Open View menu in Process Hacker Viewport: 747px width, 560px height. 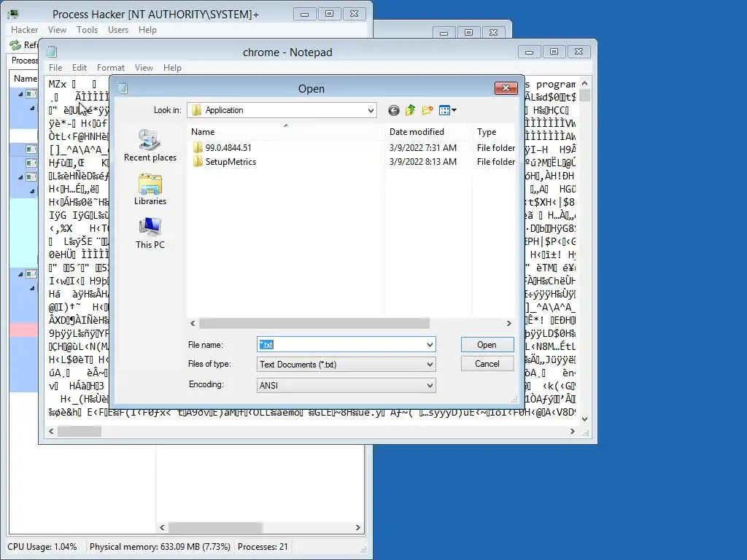coord(57,29)
